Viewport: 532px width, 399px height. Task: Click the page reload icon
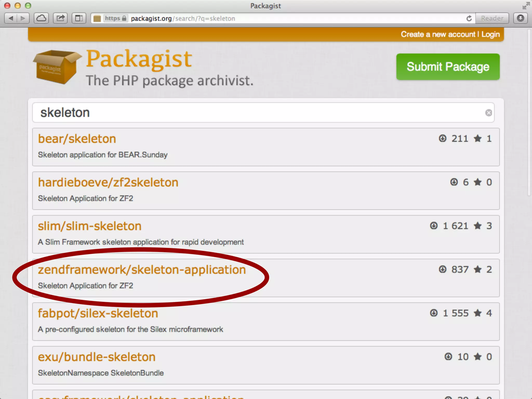pyautogui.click(x=469, y=18)
